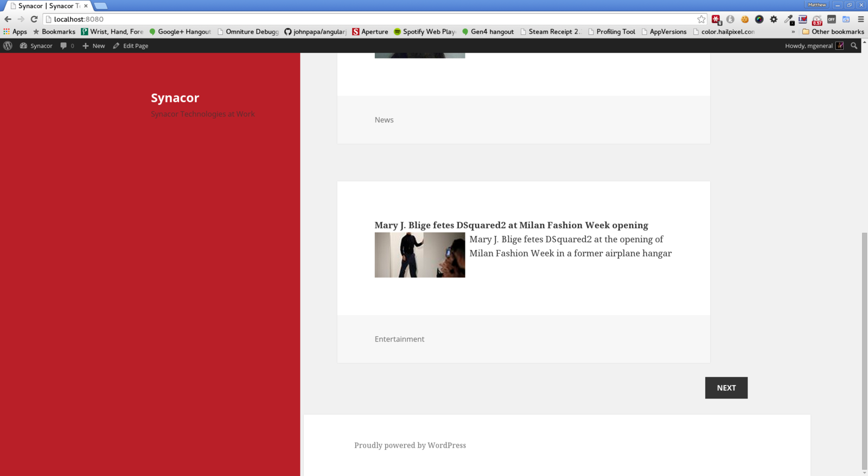The width and height of the screenshot is (868, 476).
Task: Open the admin bar search icon
Action: [854, 46]
